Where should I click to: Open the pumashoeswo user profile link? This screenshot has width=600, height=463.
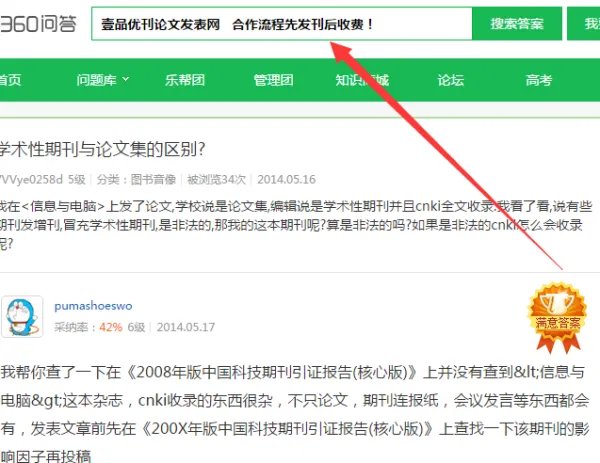[x=93, y=306]
